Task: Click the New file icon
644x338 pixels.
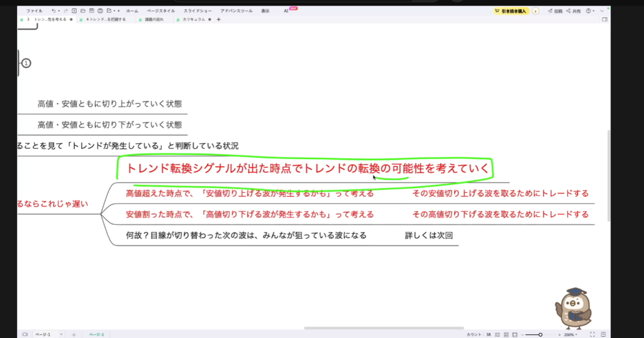Action: pos(75,11)
